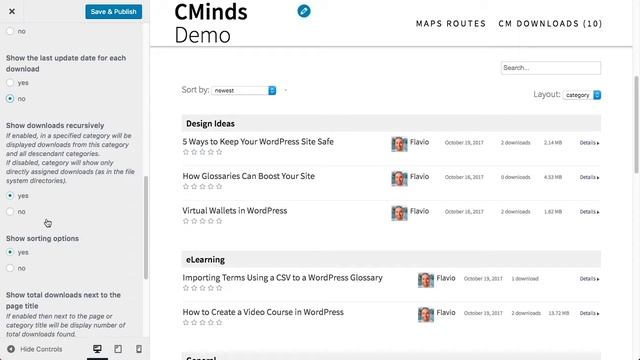Click Details for 'Virtual Wallets in WordPress'
The image size is (640, 360).
pos(589,212)
